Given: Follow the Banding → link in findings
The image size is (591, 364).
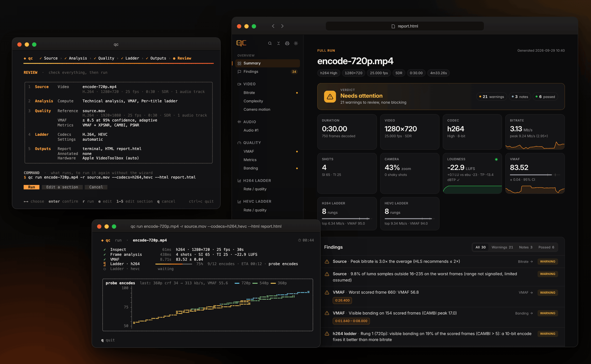Looking at the screenshot, I should [x=524, y=313].
